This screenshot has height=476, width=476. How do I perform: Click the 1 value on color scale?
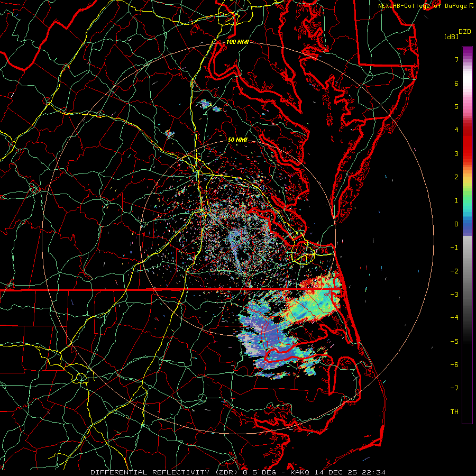point(456,200)
